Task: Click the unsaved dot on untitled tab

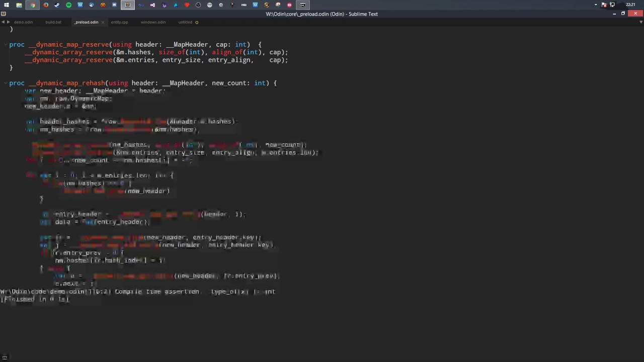Action: [197, 22]
